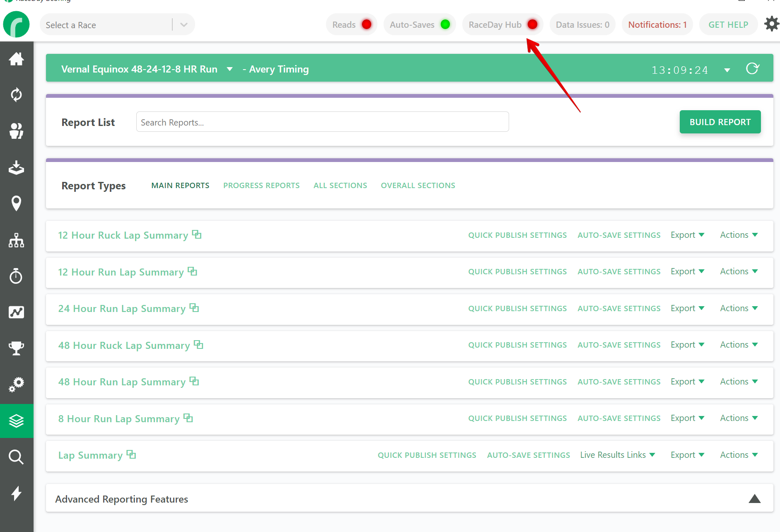
Task: Expand the race name dropdown arrow
Action: tap(229, 69)
